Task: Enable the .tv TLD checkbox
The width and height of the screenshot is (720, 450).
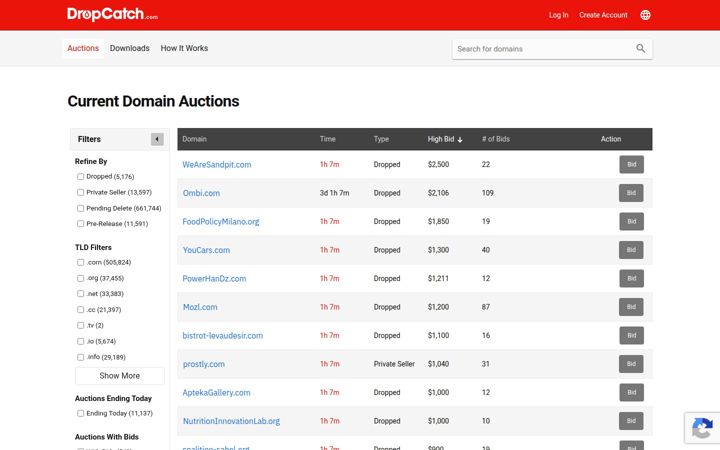Action: [81, 326]
